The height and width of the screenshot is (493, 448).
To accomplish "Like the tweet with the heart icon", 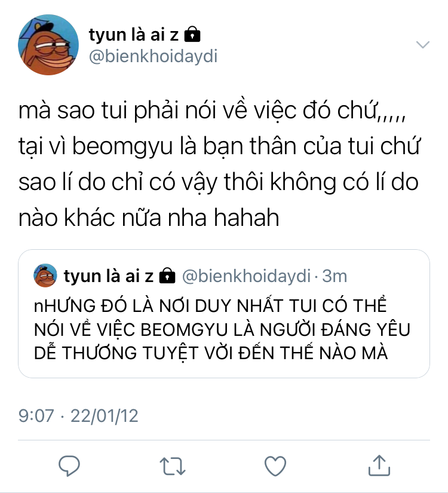I will pos(275,466).
